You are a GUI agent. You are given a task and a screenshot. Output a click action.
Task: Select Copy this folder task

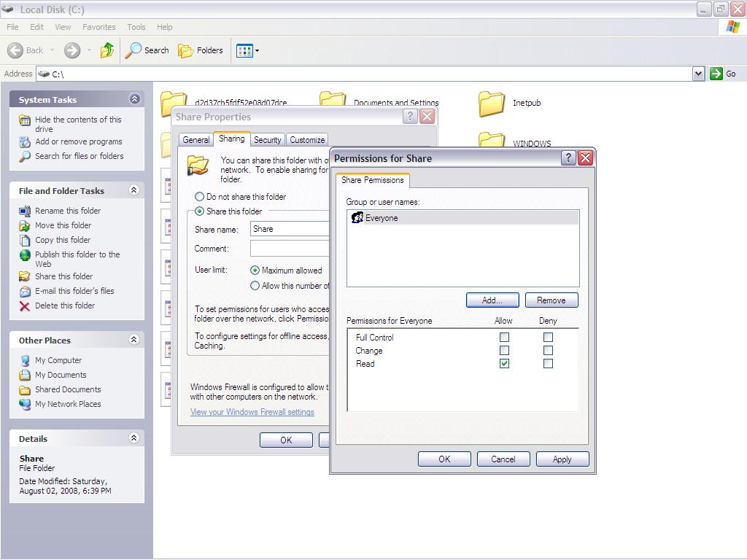click(x=63, y=240)
